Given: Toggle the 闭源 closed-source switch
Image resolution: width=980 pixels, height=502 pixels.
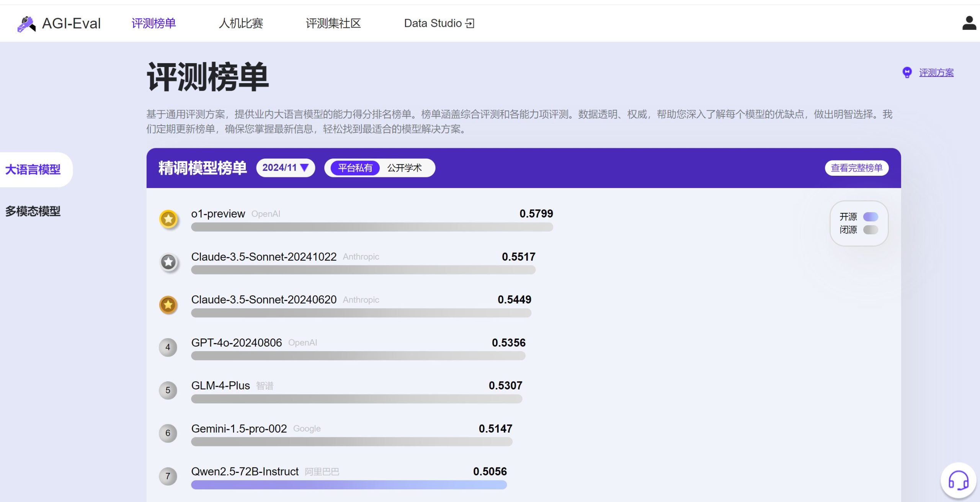Looking at the screenshot, I should [x=871, y=230].
